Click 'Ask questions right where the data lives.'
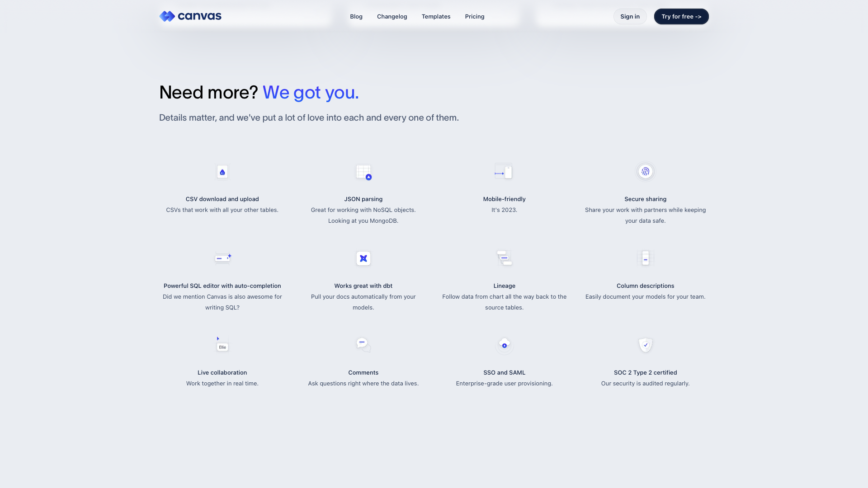 click(x=363, y=383)
